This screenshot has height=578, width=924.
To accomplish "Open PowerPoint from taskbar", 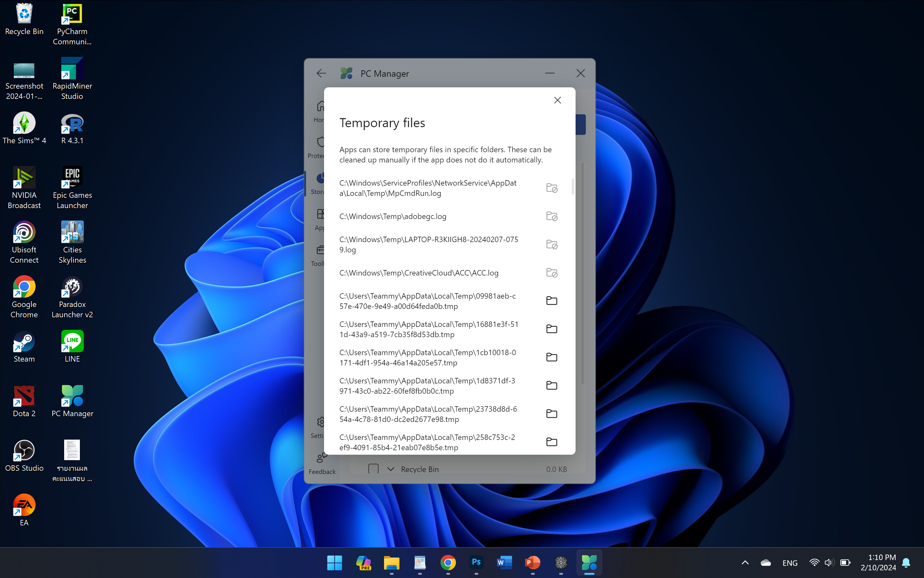I will [533, 563].
